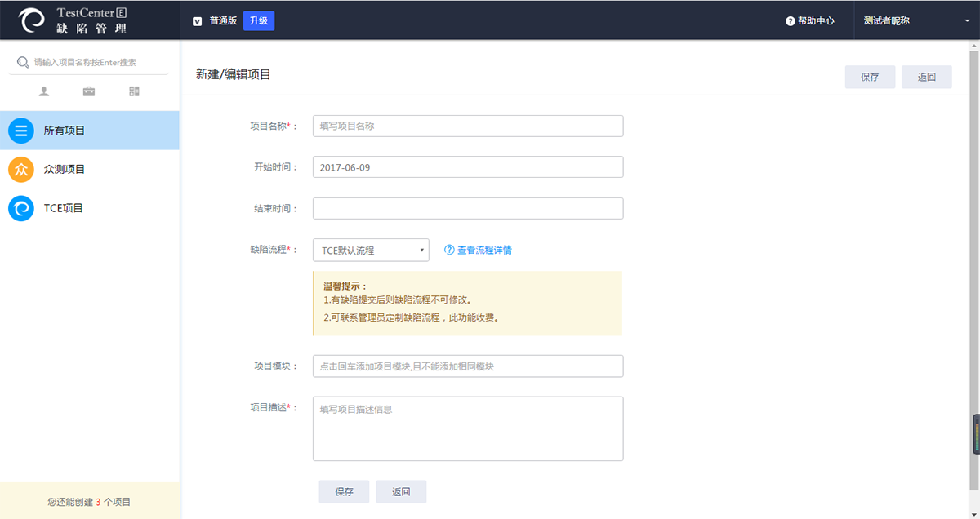Screen dimensions: 980x519
Task: Click the V badge icon beside 普通版
Action: pos(197,21)
